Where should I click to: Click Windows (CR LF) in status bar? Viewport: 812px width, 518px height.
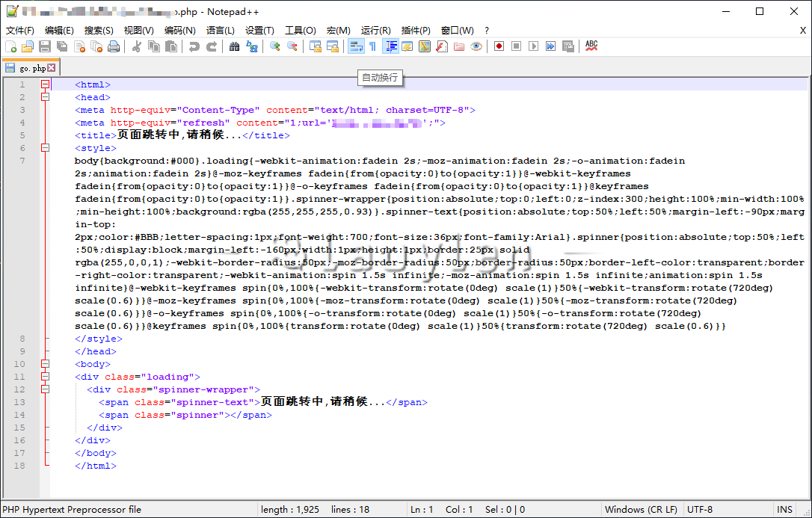point(641,510)
